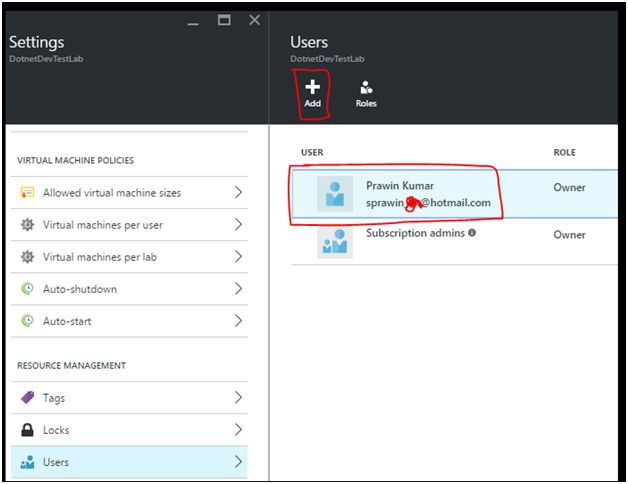Expand the Auto-shutdown chevron arrow
Viewport: 628px width, 484px height.
(238, 289)
